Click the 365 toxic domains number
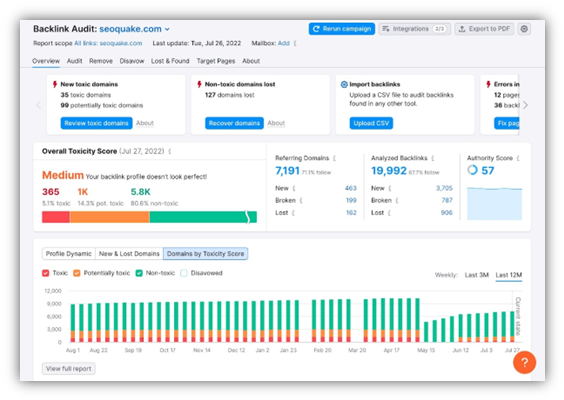 click(x=51, y=192)
